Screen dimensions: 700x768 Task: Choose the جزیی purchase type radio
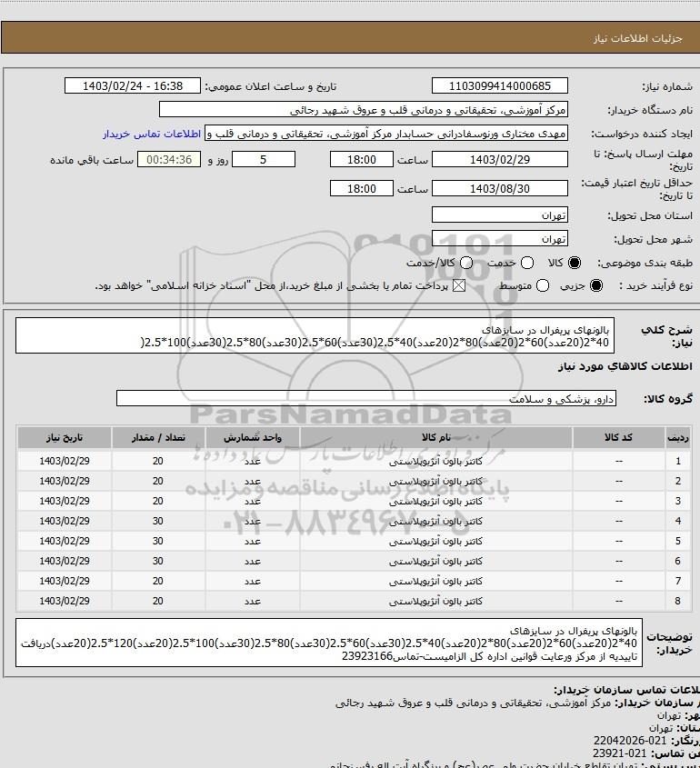point(596,285)
